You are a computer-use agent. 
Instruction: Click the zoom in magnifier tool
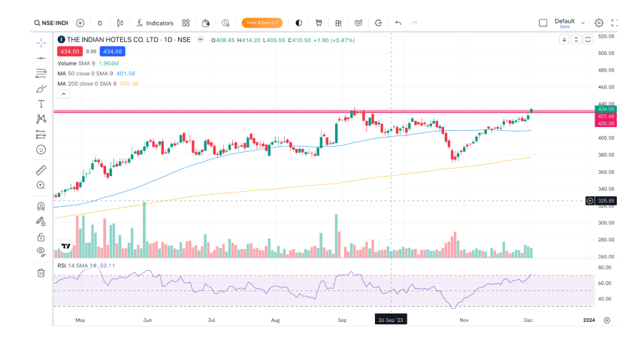[x=41, y=185]
